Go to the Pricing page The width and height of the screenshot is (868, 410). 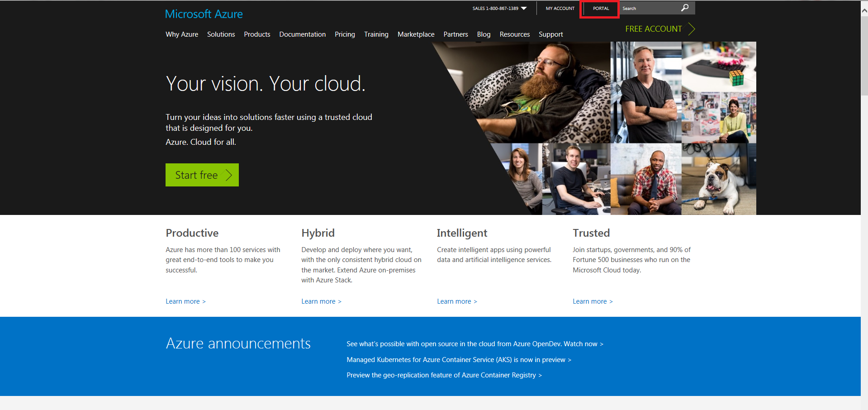pyautogui.click(x=345, y=34)
